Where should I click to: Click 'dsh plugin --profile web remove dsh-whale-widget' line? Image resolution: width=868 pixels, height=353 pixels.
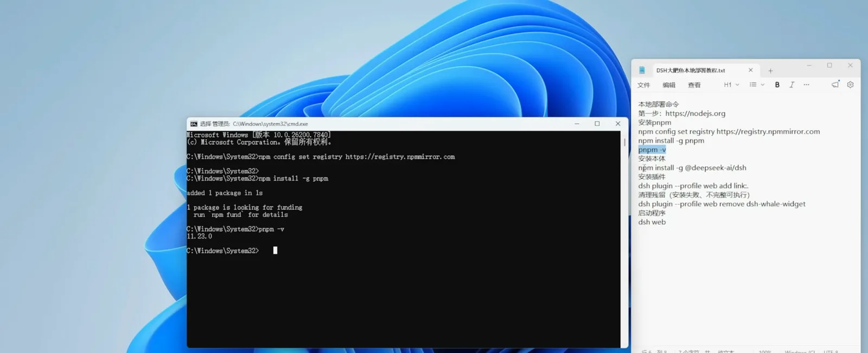pyautogui.click(x=722, y=204)
